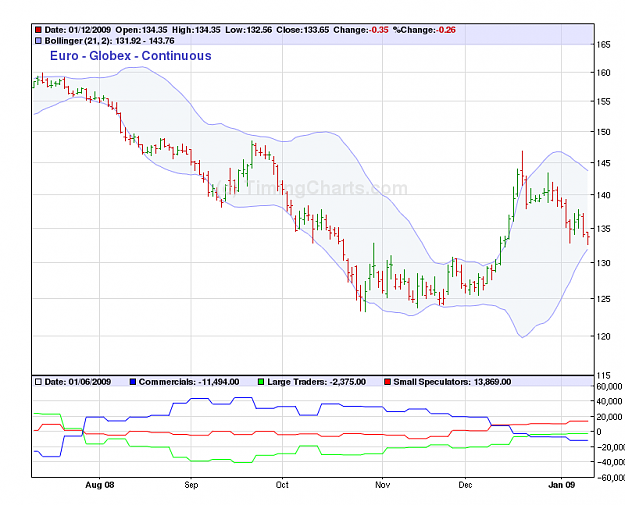625x505 pixels.
Task: Click the 155 price axis label
Action: (x=603, y=102)
